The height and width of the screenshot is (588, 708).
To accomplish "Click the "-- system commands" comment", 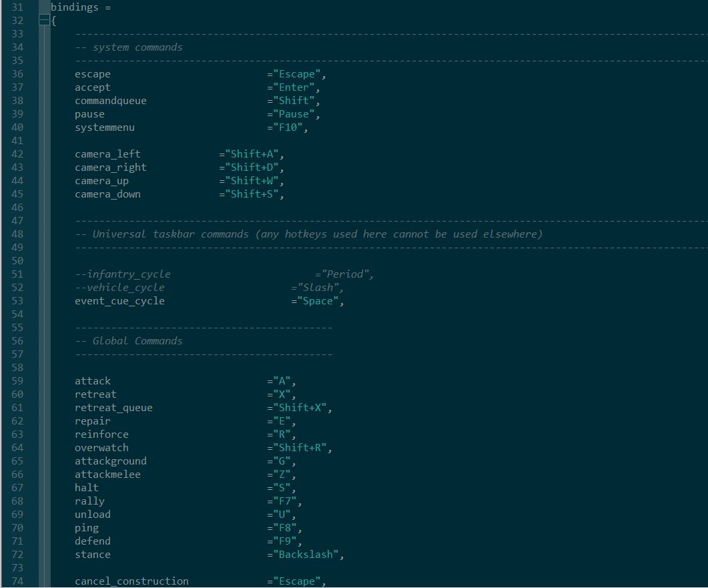I will tap(129, 47).
